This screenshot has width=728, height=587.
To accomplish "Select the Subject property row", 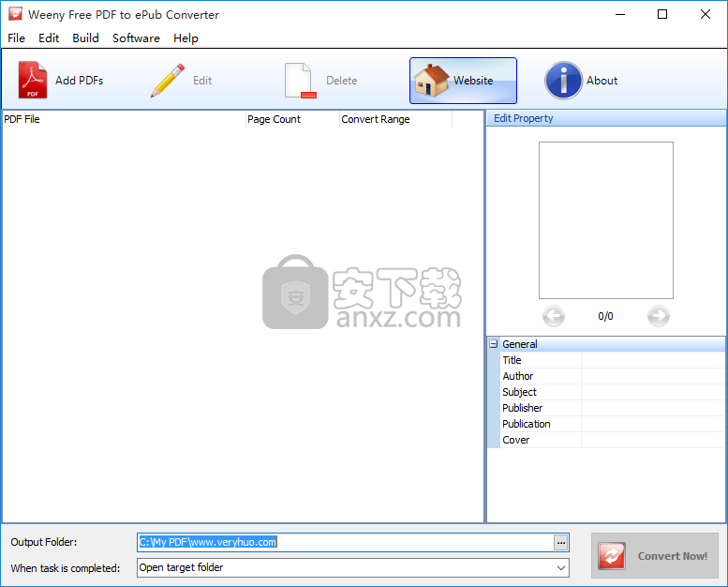I will (x=613, y=392).
